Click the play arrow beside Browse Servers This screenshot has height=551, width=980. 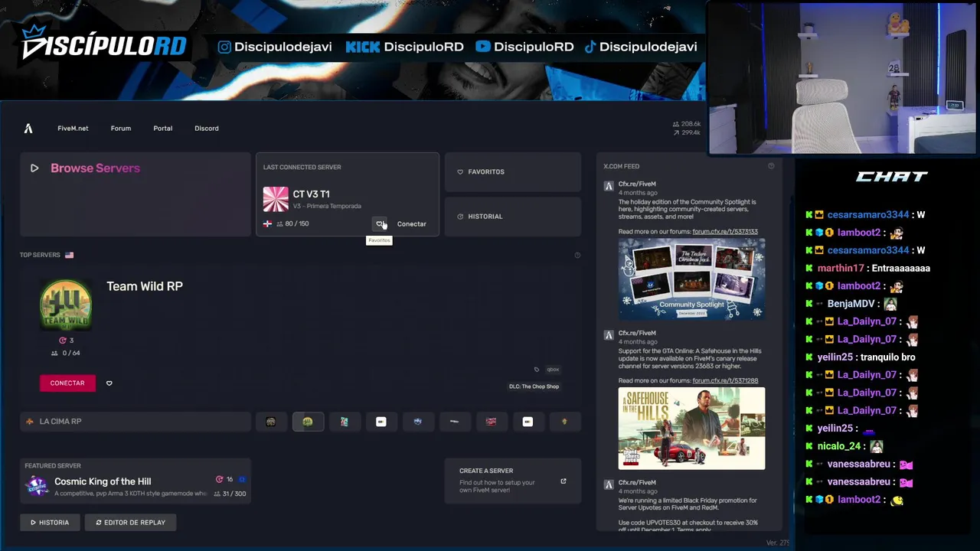pyautogui.click(x=34, y=168)
